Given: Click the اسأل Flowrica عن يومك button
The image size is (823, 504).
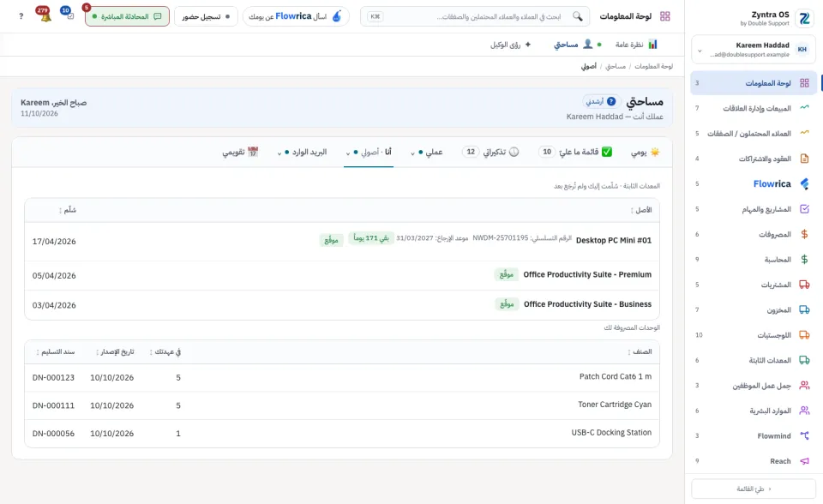Looking at the screenshot, I should (296, 16).
